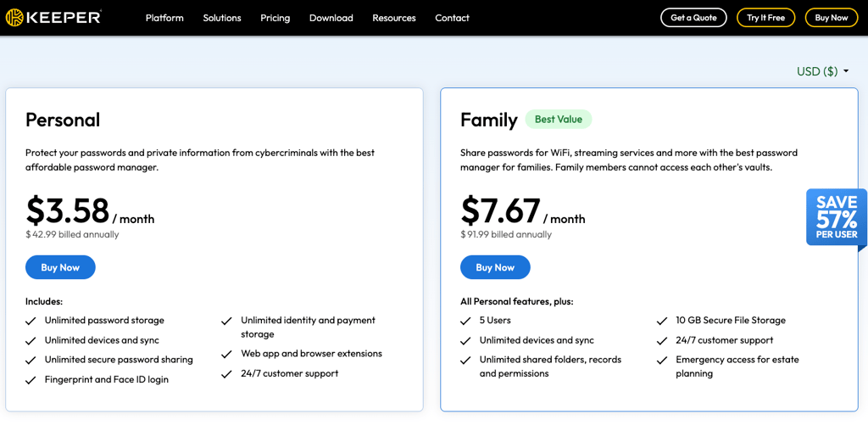Click checkmark beside 10 GB Secure File Storage
Viewport: 868px width, 425px height.
[661, 321]
